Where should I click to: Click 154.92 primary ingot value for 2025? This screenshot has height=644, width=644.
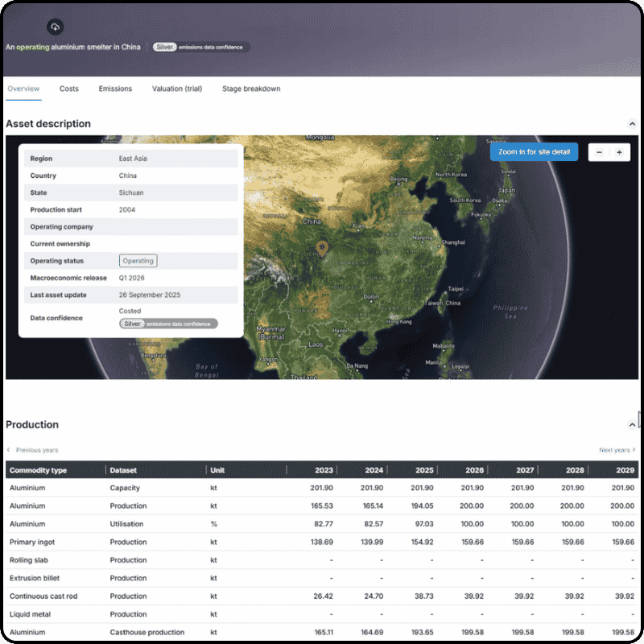click(422, 542)
